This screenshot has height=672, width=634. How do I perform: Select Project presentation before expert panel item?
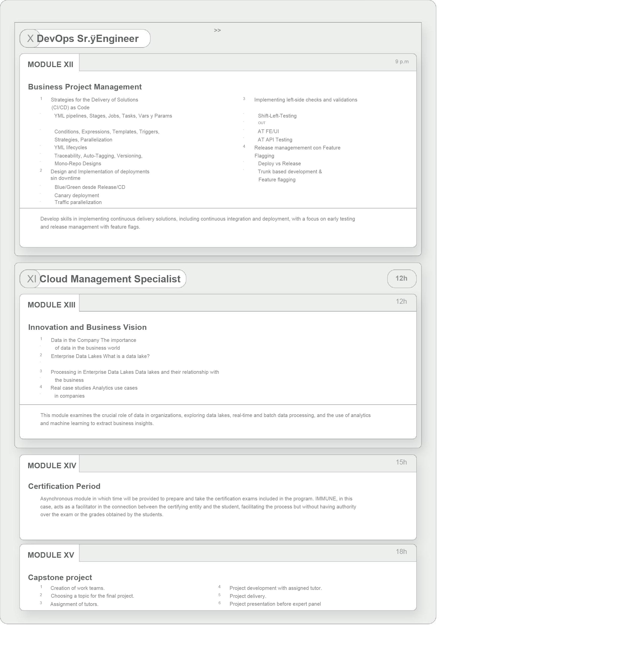275,604
